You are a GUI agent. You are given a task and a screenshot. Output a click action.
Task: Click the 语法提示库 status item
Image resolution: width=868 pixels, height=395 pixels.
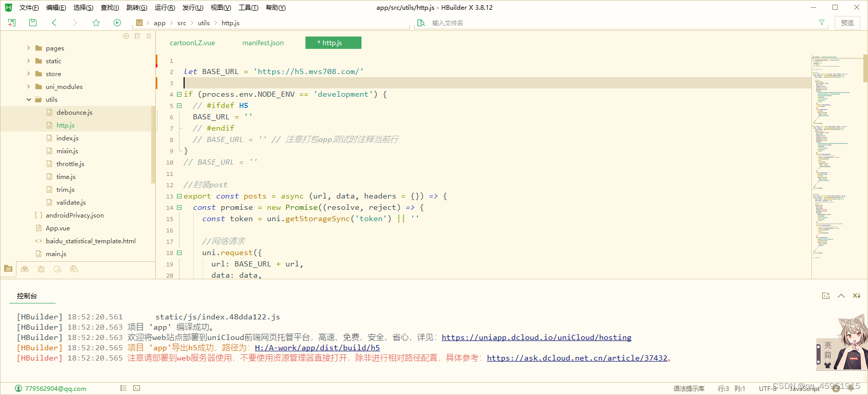(x=689, y=389)
